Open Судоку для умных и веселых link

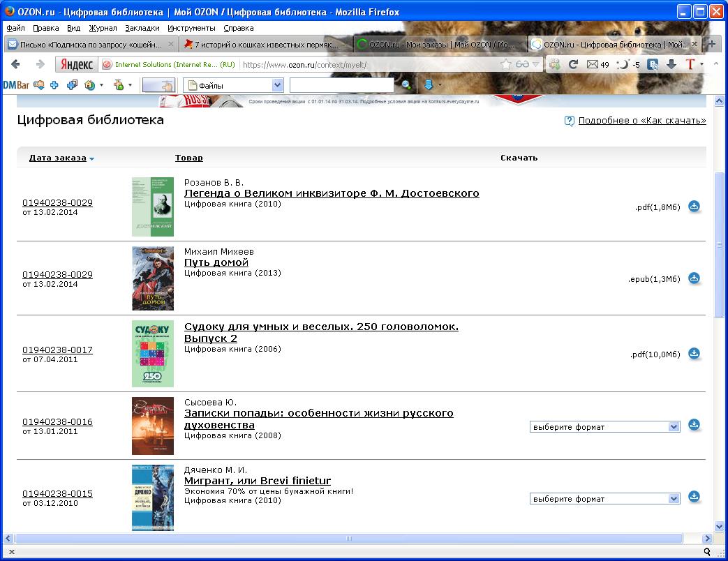pyautogui.click(x=321, y=332)
